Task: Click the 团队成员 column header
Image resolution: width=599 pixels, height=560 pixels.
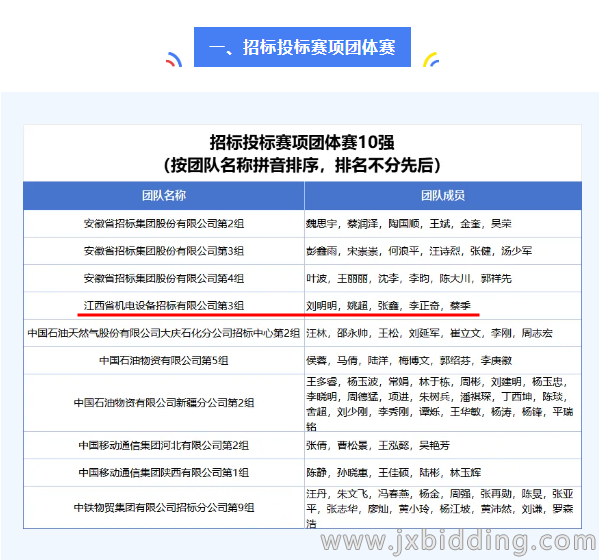Action: click(x=443, y=196)
